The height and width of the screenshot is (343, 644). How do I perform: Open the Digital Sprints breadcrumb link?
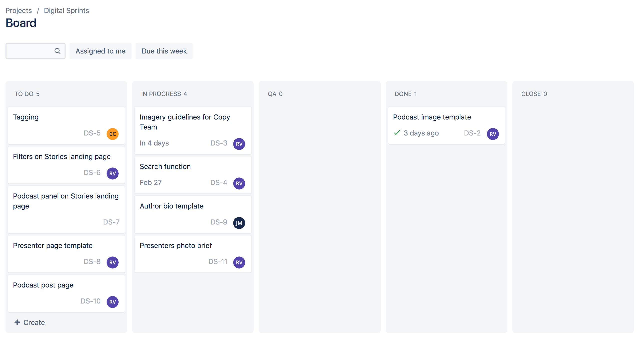[x=67, y=10]
